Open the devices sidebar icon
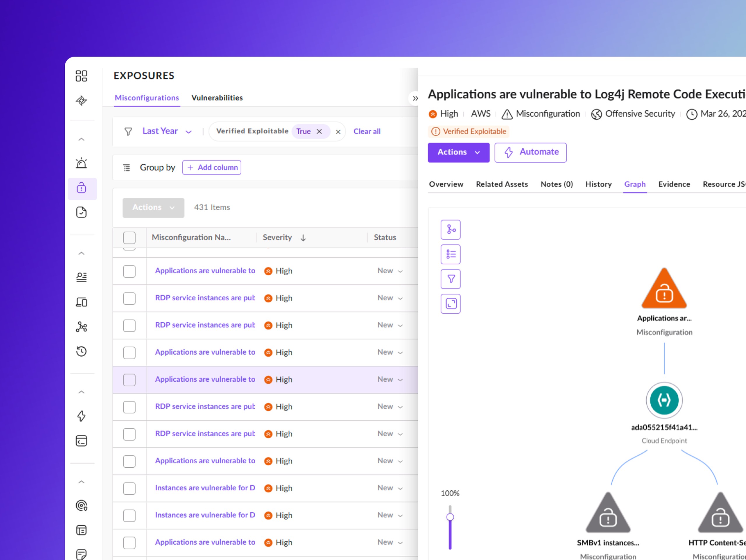Image resolution: width=746 pixels, height=560 pixels. pos(81,302)
